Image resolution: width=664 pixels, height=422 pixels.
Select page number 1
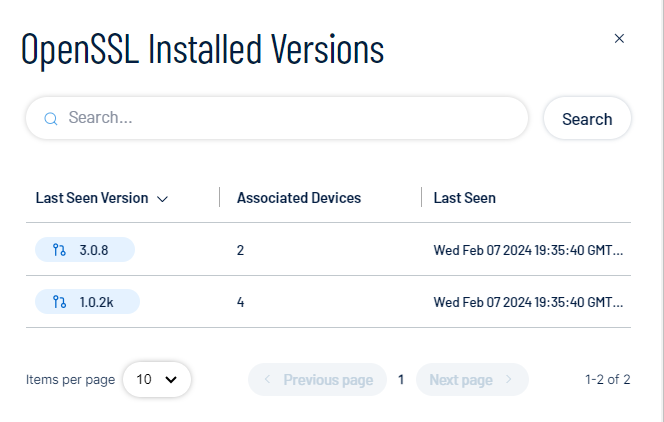pos(401,380)
